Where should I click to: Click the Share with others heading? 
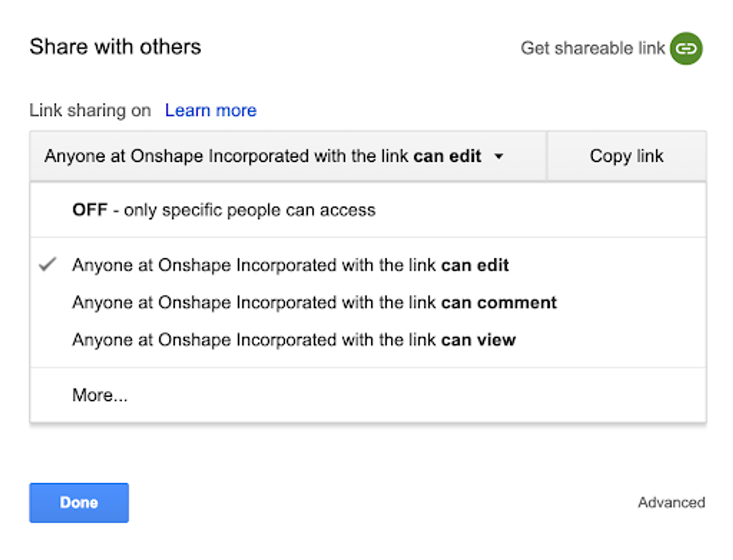pos(115,47)
